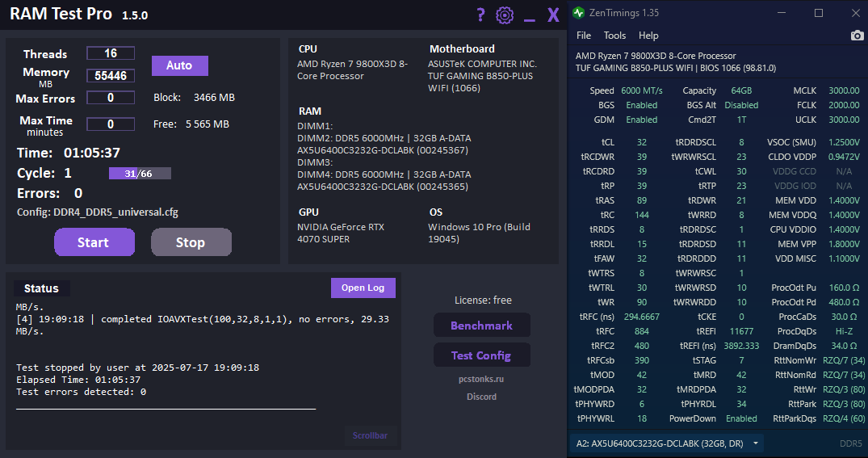Open RAM Test Pro help question mark
This screenshot has width=868, height=458.
[480, 15]
